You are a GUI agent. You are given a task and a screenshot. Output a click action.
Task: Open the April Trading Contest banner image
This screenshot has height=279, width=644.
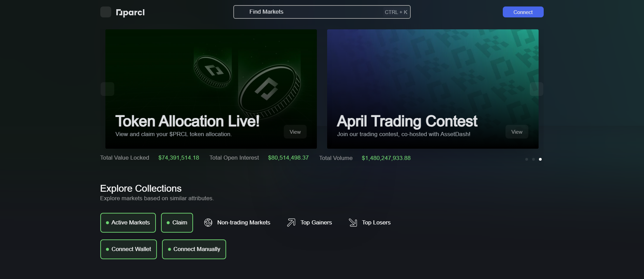tap(433, 89)
